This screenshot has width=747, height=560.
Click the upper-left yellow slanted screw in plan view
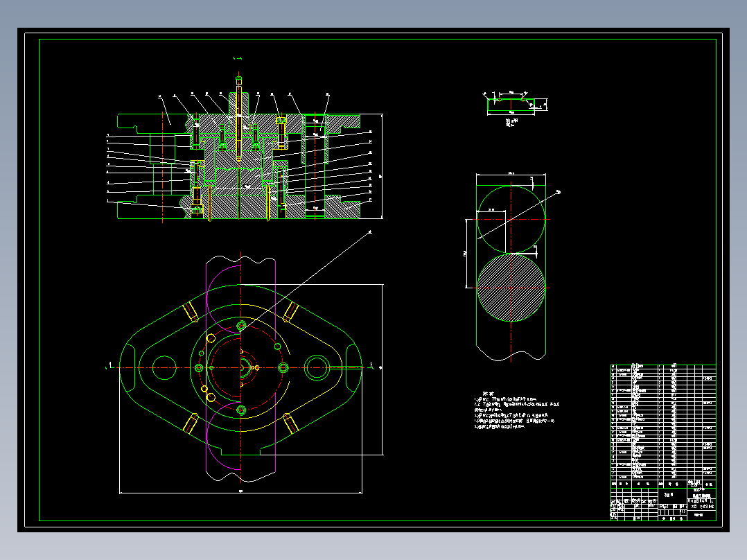(x=191, y=312)
